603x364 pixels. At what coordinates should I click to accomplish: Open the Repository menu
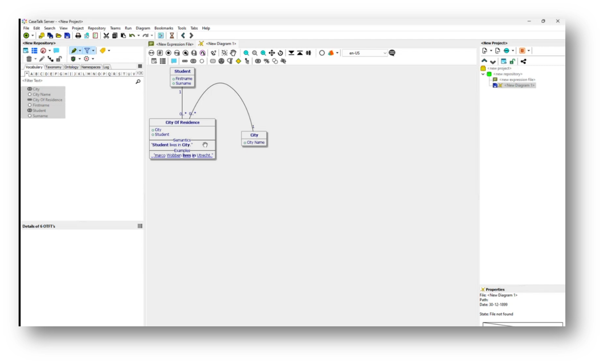[x=97, y=28]
